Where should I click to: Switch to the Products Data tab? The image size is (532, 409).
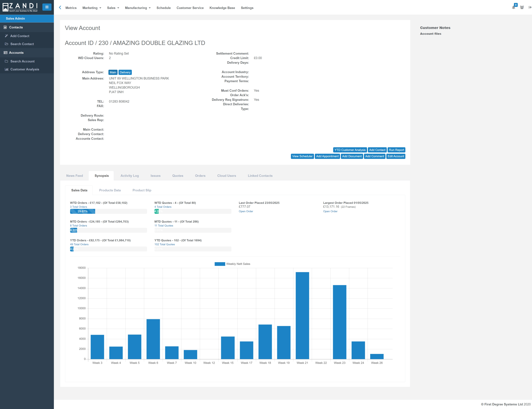click(x=110, y=190)
